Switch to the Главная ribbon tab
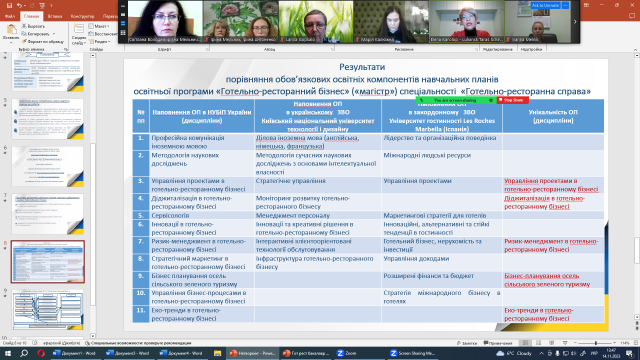Image resolution: width=640 pixels, height=360 pixels. [x=31, y=16]
